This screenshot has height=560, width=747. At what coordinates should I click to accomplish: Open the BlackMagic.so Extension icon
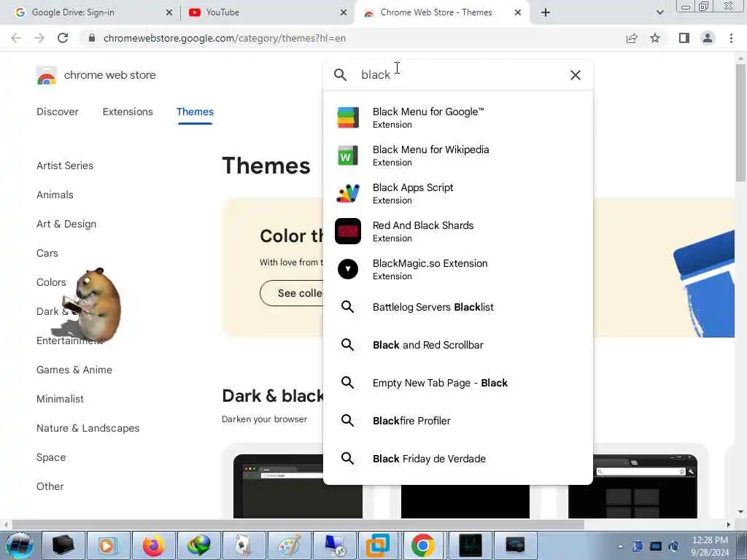click(348, 269)
